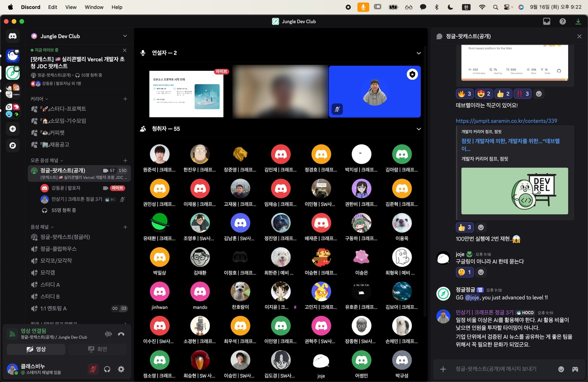Toggle the muted microphone button
Screen dimensions: 588x382
click(93, 369)
